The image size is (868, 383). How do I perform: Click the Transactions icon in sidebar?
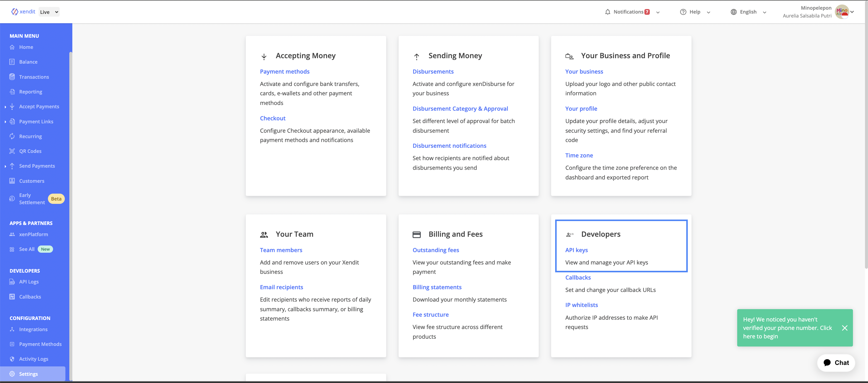pyautogui.click(x=12, y=77)
